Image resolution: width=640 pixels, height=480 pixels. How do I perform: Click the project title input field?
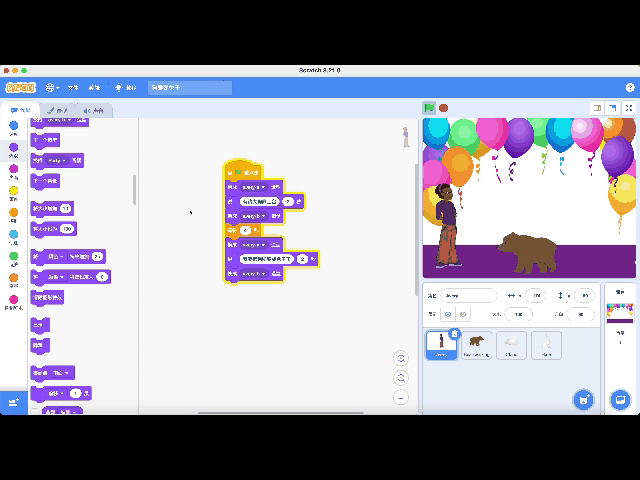pos(190,87)
